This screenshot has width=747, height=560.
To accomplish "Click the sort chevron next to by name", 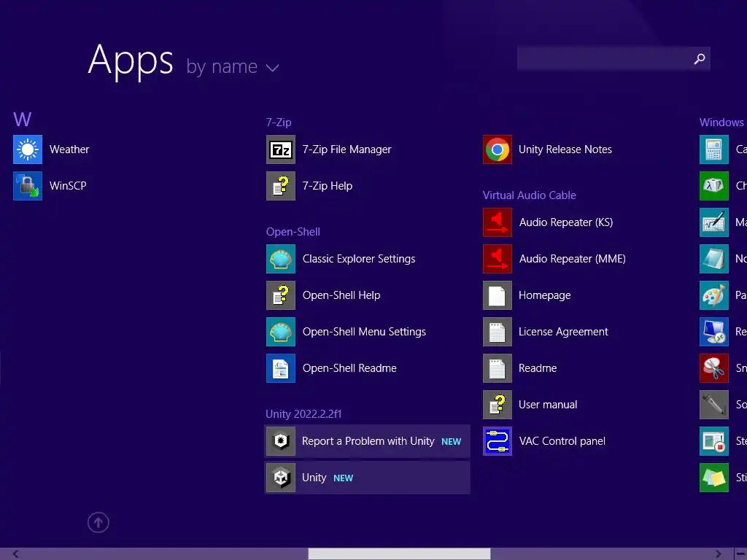I will pyautogui.click(x=273, y=68).
